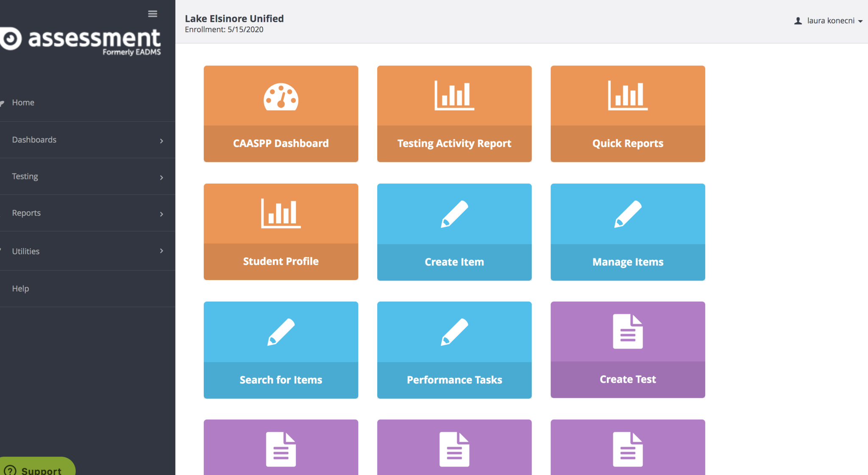Click the Performance Tasks pencil icon
This screenshot has width=868, height=475.
tap(454, 332)
